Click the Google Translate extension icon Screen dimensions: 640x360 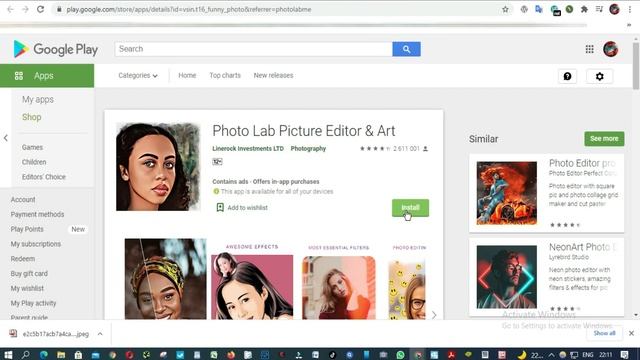[539, 9]
